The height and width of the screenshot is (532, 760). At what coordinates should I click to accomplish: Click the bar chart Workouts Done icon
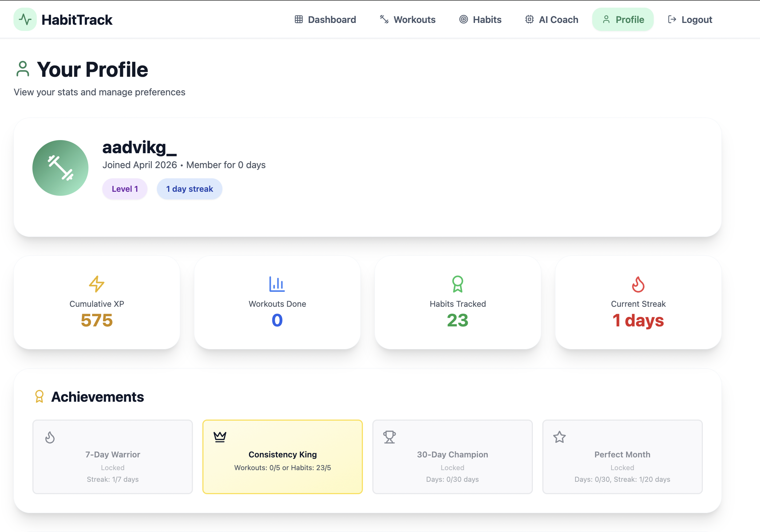(x=277, y=284)
